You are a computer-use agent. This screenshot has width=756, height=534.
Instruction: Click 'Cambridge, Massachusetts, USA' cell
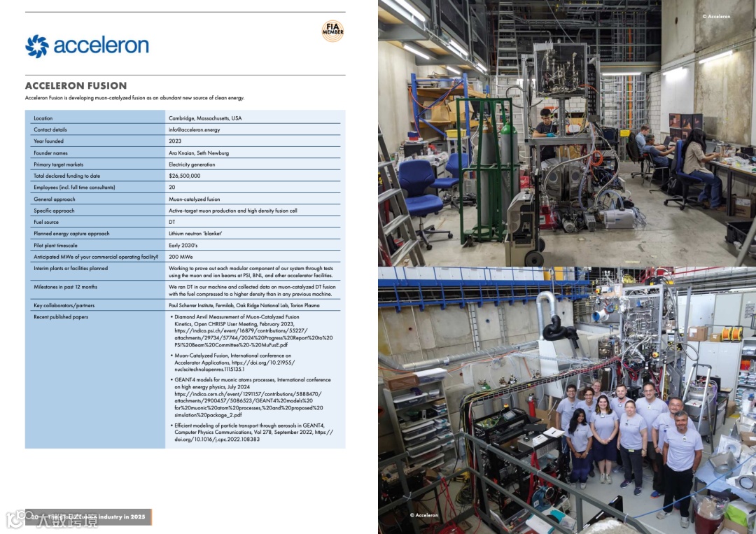(205, 118)
